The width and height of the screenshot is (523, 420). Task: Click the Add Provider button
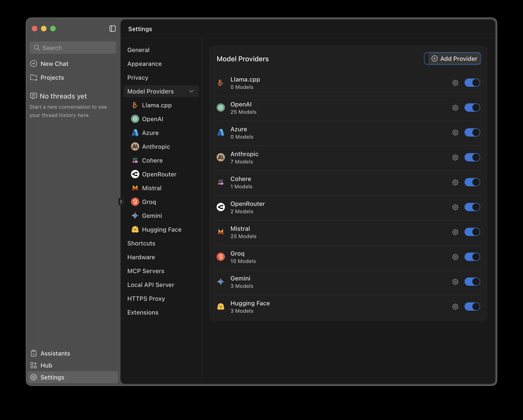coord(452,58)
